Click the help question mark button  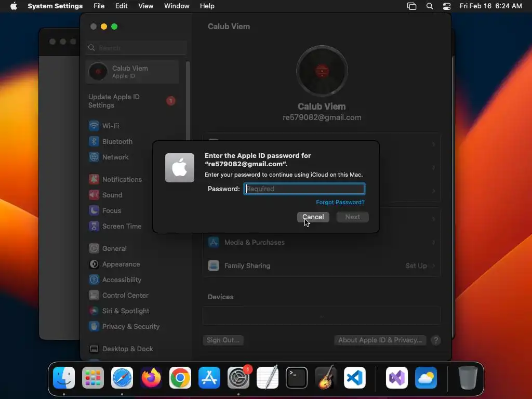click(x=436, y=340)
